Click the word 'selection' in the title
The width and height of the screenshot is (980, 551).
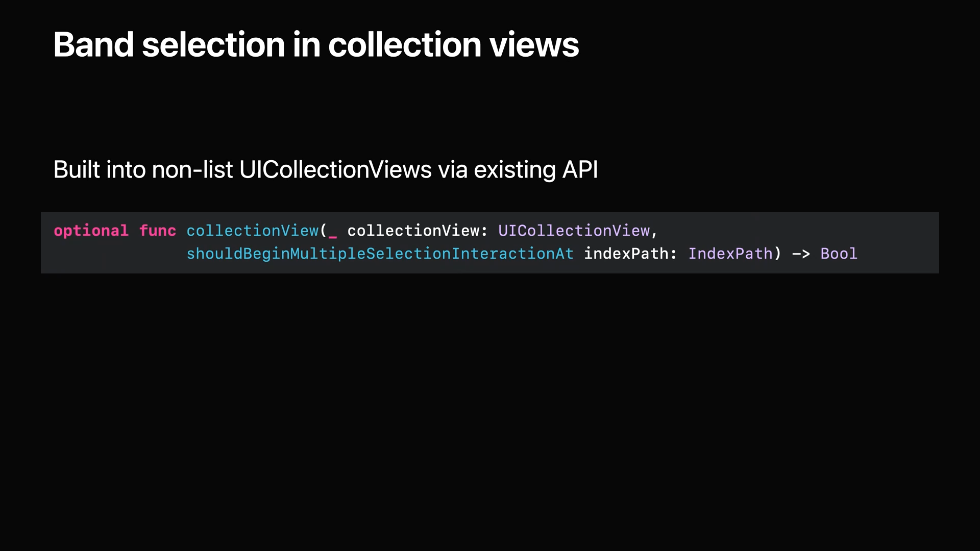point(213,45)
